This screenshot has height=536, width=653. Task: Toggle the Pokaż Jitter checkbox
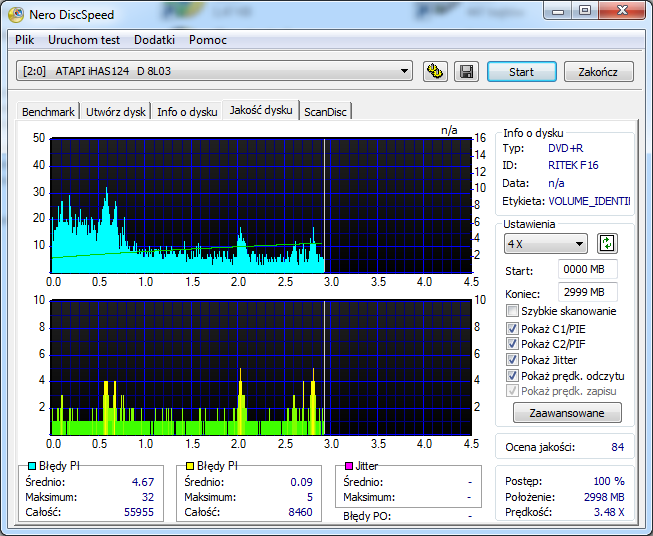point(512,360)
